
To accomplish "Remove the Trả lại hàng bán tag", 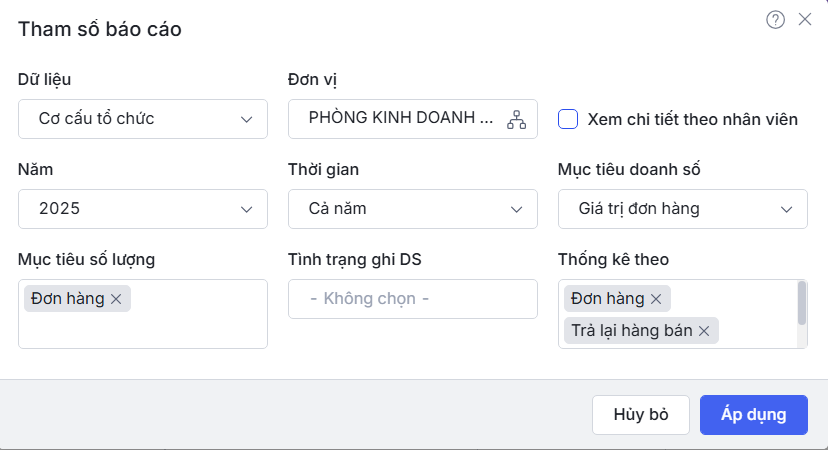I will (x=704, y=331).
